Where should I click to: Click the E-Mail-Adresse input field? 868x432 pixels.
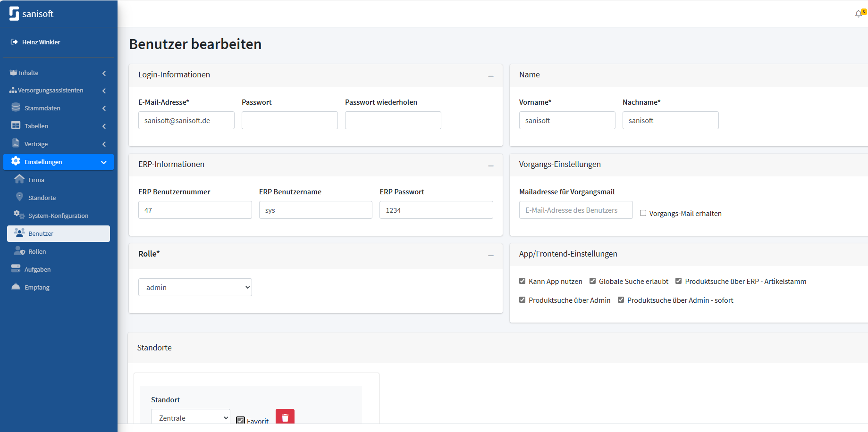(x=186, y=120)
